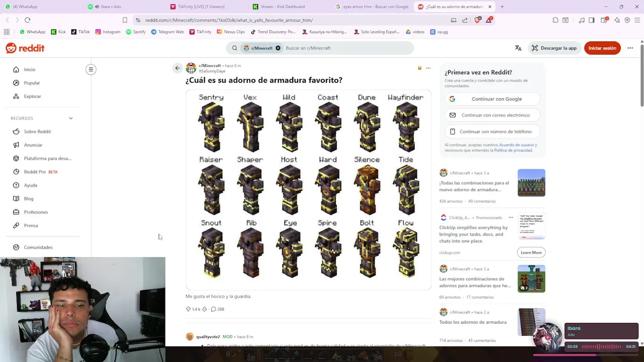This screenshot has width=644, height=362.
Task: Switch to the TikFinity LIVE tab
Action: [x=207, y=7]
